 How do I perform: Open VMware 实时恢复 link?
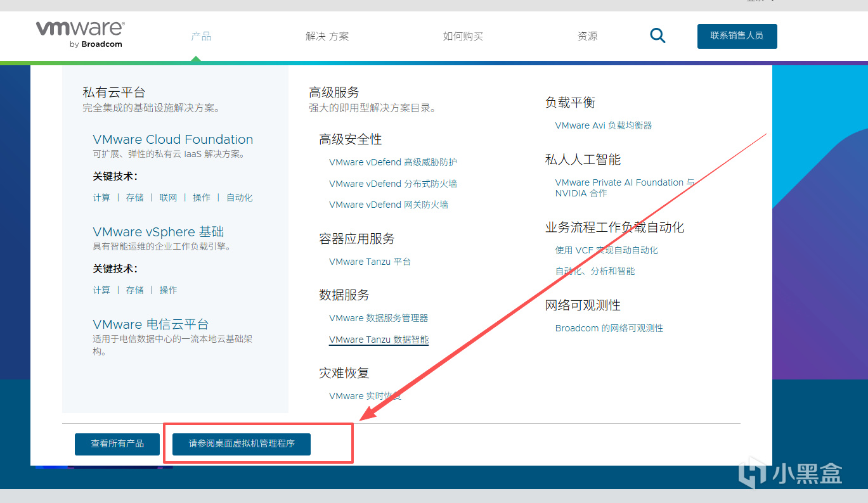[365, 396]
